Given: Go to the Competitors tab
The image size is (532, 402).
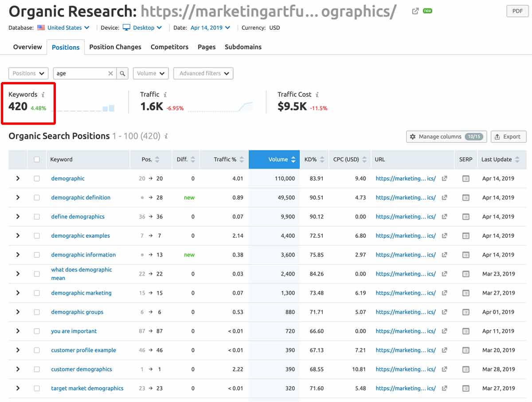Looking at the screenshot, I should [169, 47].
